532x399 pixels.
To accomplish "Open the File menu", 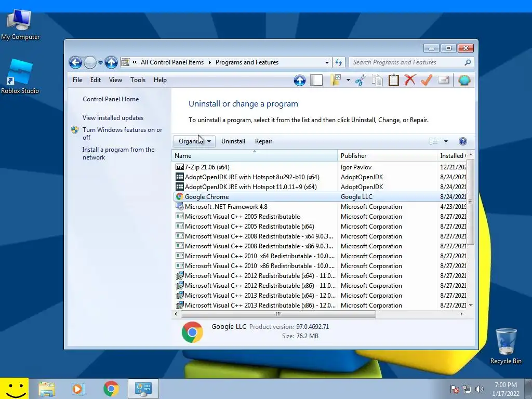I will 77,80.
